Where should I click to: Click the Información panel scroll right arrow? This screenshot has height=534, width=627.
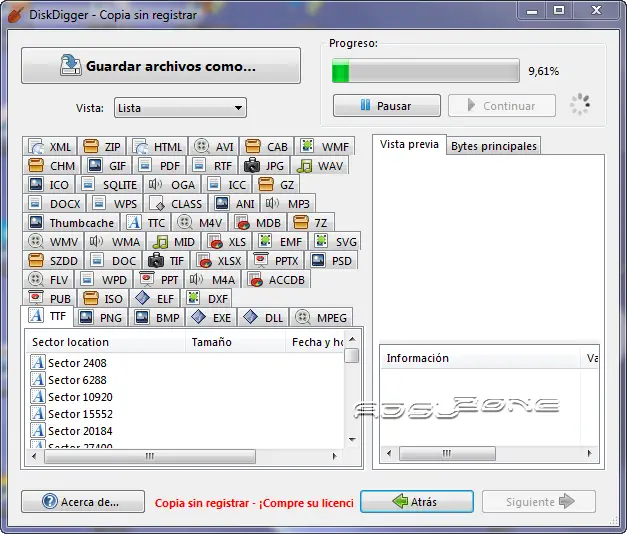click(589, 453)
